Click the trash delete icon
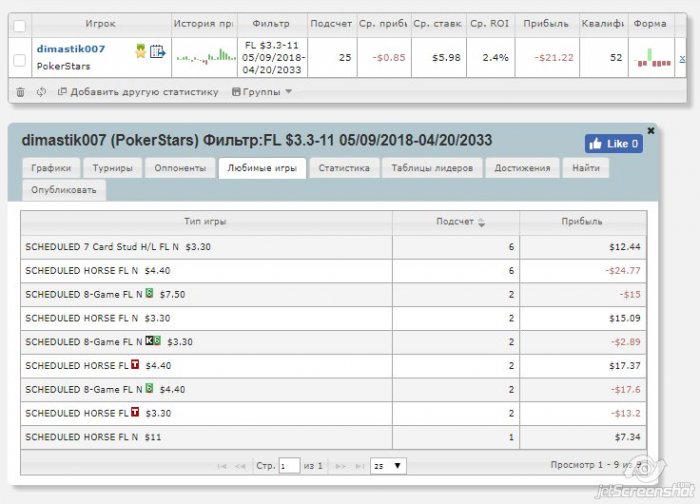This screenshot has width=700, height=504. click(20, 92)
